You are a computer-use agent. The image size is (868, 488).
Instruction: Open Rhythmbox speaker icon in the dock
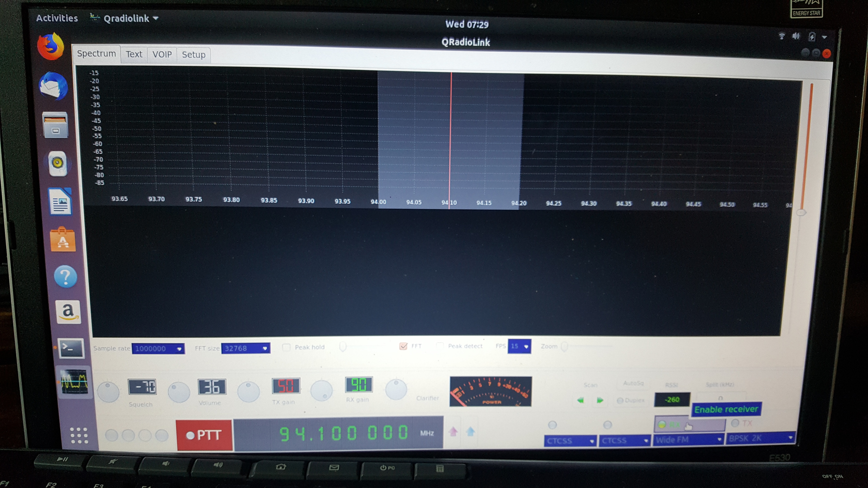click(x=58, y=163)
